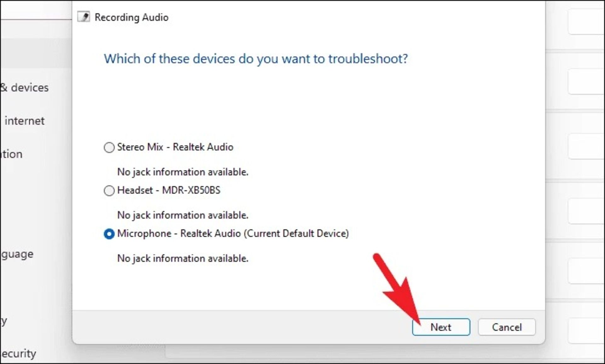Click the 'Current Default Device' microphone label
Screen dimensions: 605x364
233,234
